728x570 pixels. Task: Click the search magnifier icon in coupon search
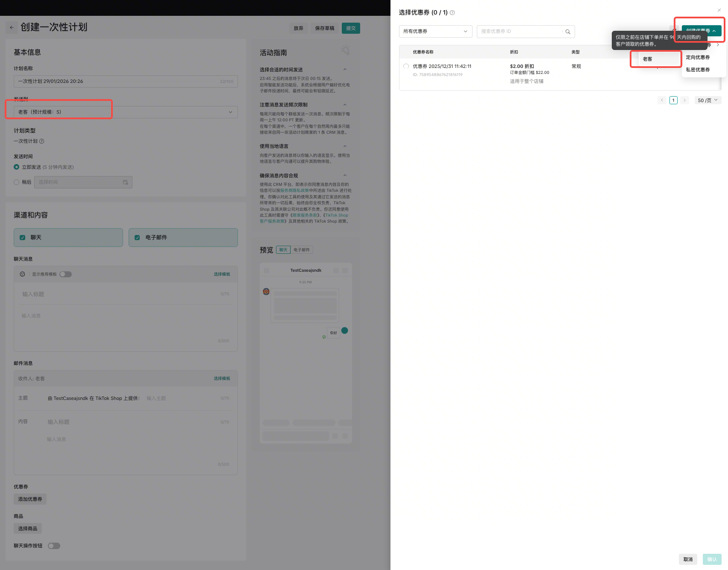pos(568,32)
